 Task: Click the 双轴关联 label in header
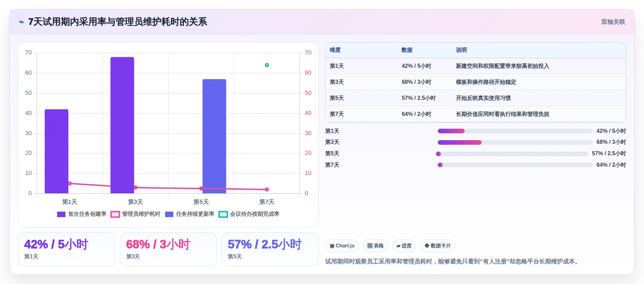click(613, 22)
